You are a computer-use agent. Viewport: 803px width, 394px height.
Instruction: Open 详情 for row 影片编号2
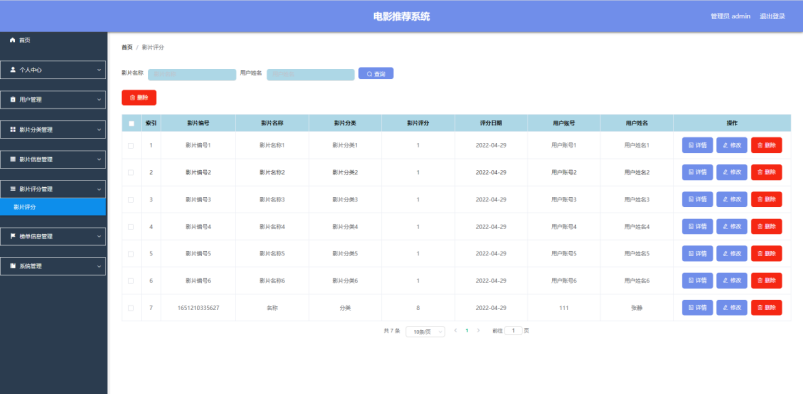click(698, 172)
